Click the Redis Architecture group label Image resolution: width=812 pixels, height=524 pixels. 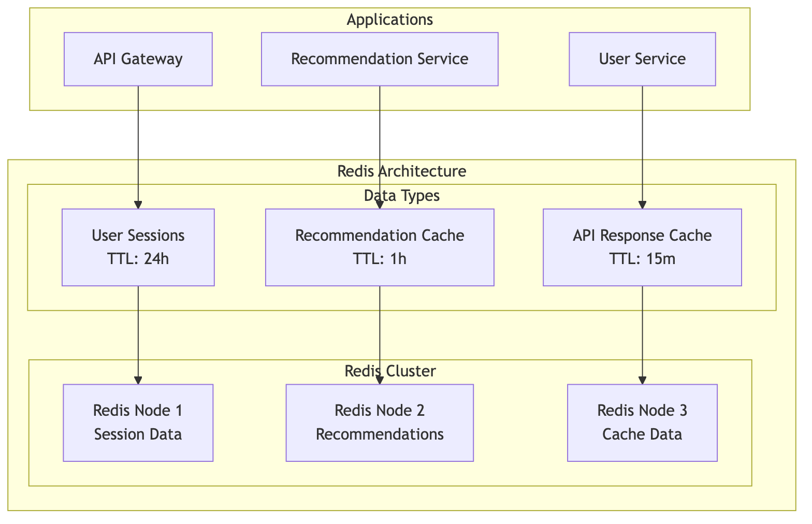coord(401,171)
